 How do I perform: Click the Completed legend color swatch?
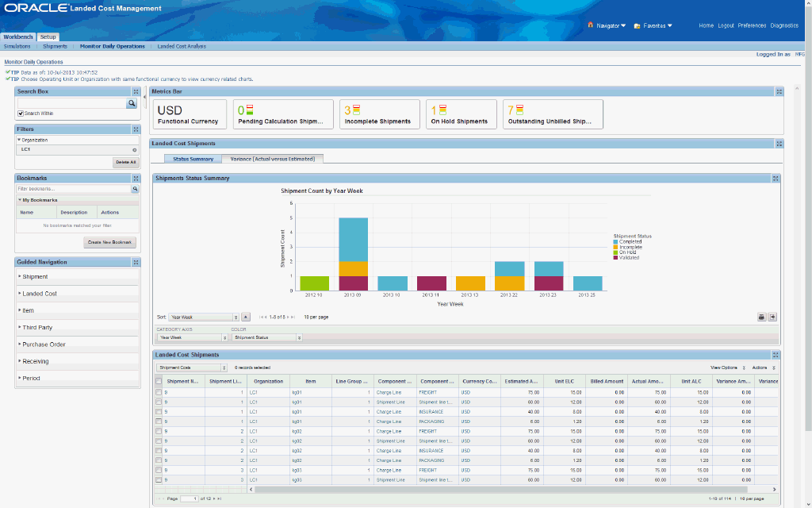pos(615,242)
